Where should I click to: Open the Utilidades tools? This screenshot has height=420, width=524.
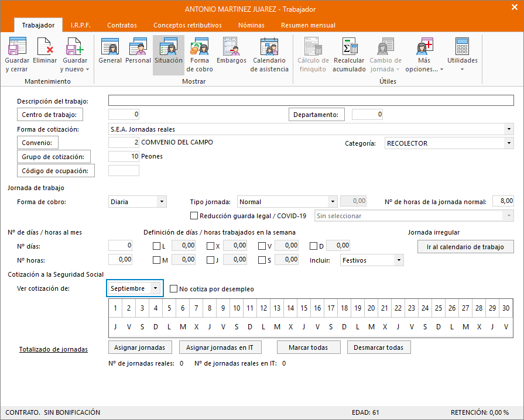coord(463,55)
